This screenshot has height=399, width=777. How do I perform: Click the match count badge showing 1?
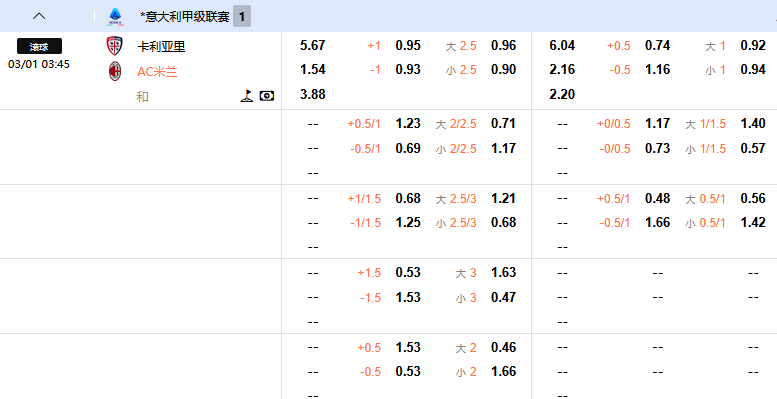[x=242, y=17]
